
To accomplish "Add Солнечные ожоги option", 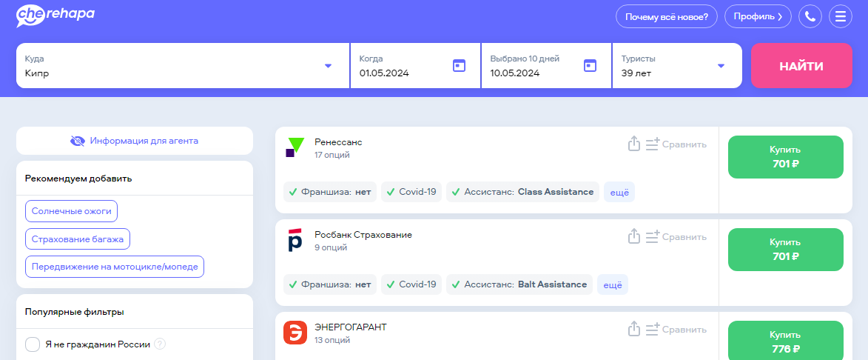I will coord(72,211).
